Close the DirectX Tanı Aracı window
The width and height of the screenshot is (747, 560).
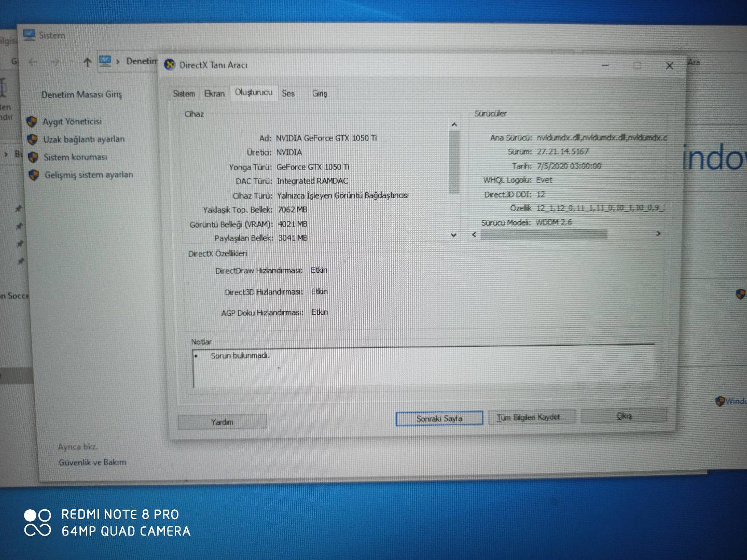669,66
